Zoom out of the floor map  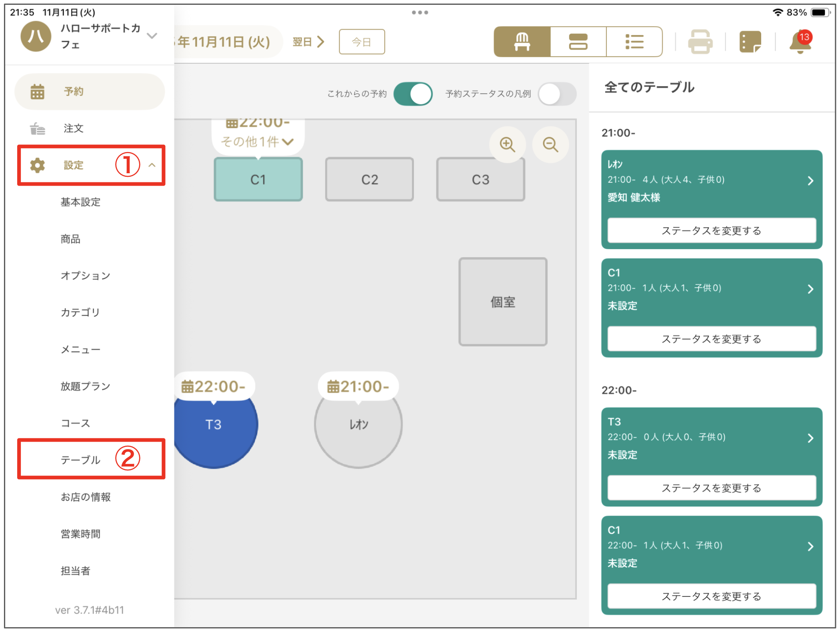(550, 144)
